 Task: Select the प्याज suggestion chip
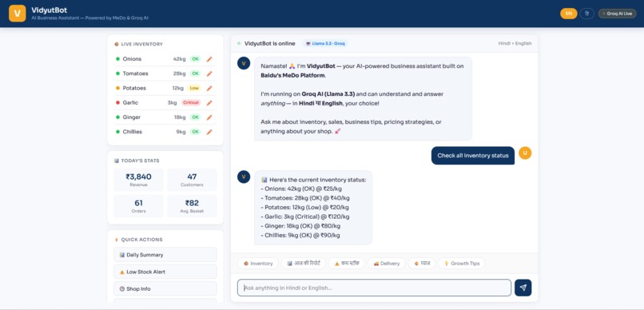[421, 263]
